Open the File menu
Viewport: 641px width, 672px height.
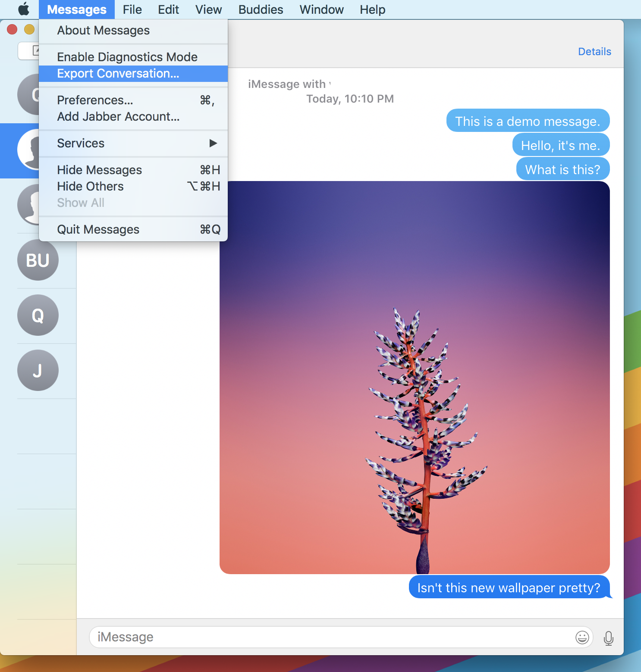click(132, 9)
